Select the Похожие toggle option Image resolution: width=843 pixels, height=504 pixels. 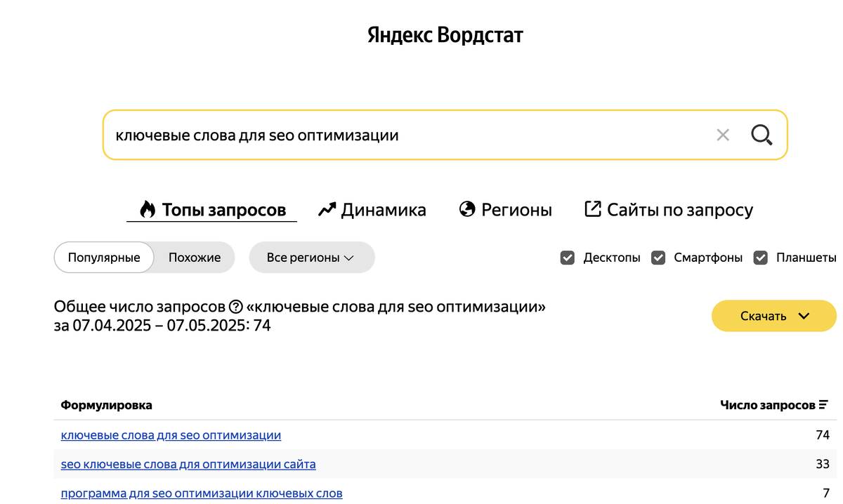pos(195,258)
